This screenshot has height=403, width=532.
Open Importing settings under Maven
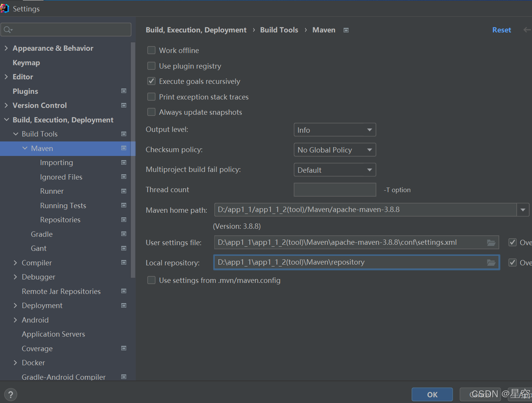tap(56, 162)
